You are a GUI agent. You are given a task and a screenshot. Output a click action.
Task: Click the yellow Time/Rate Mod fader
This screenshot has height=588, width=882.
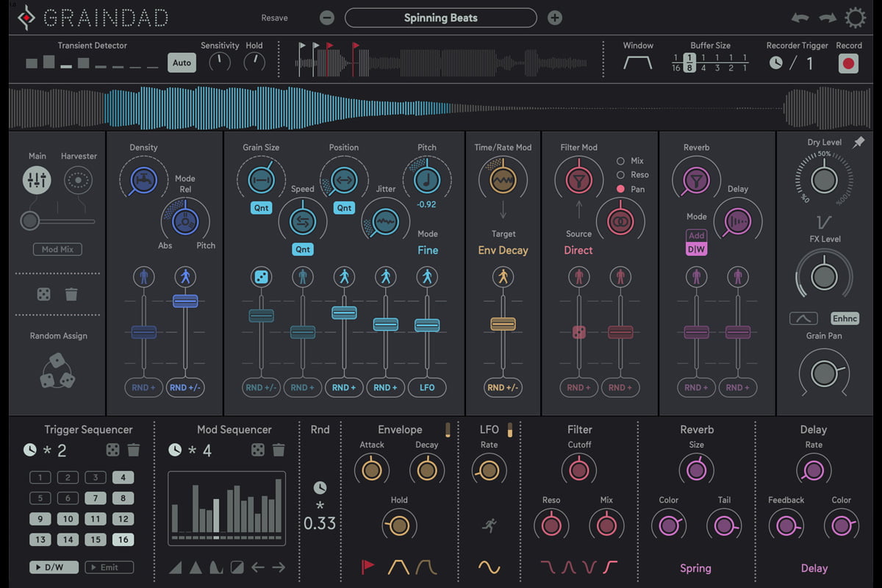(x=503, y=323)
